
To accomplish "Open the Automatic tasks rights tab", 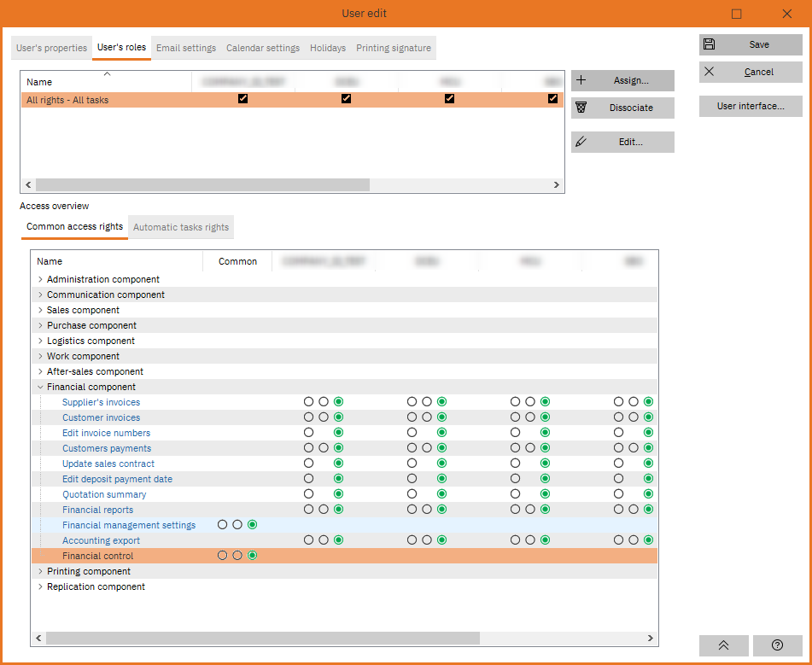I will (x=181, y=227).
